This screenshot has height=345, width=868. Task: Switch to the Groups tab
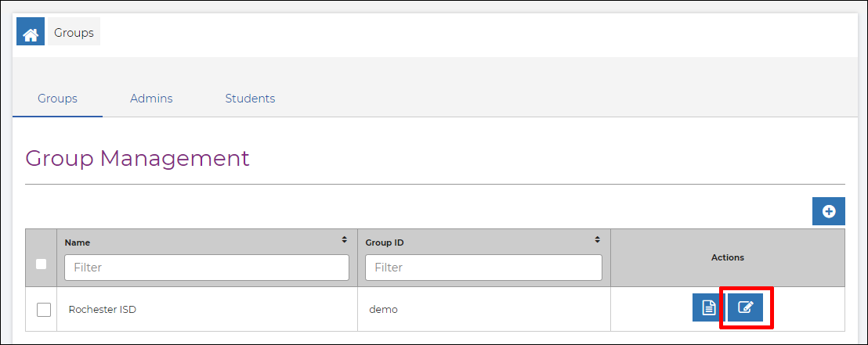pos(57,99)
